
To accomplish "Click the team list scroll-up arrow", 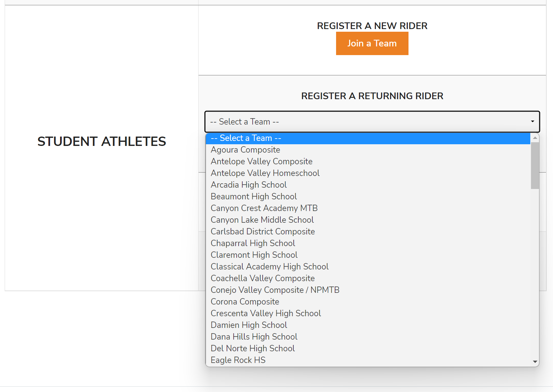I will [x=535, y=138].
